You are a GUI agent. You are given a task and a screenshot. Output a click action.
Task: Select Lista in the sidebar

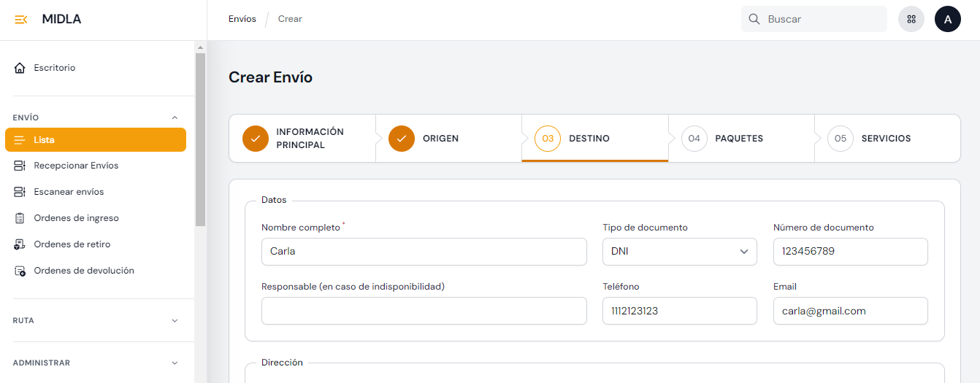tap(96, 140)
